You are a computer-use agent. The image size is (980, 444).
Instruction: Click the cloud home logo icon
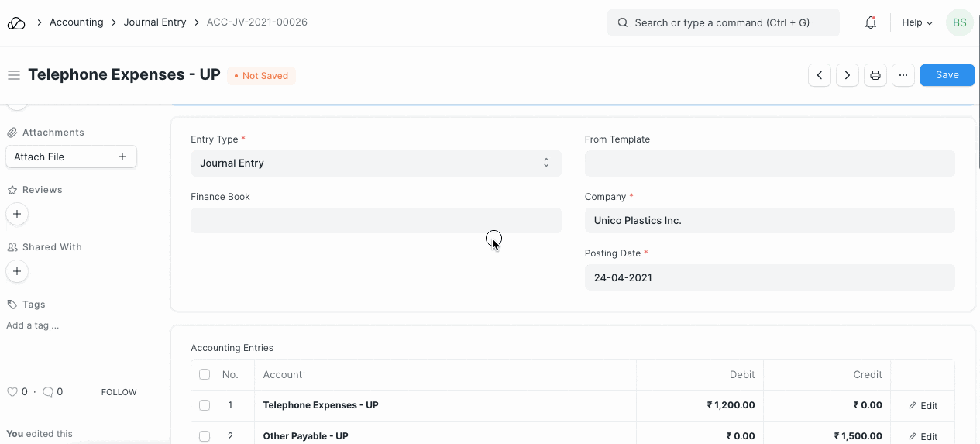pos(16,23)
